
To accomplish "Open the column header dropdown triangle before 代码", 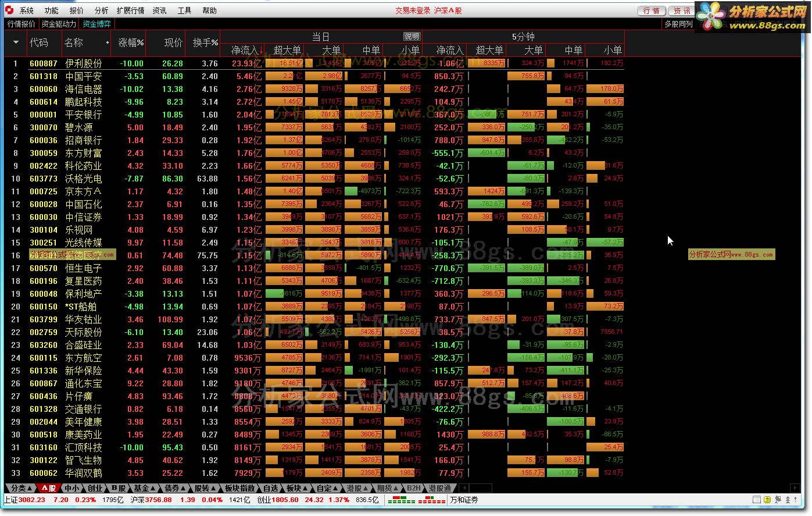I will (16, 42).
